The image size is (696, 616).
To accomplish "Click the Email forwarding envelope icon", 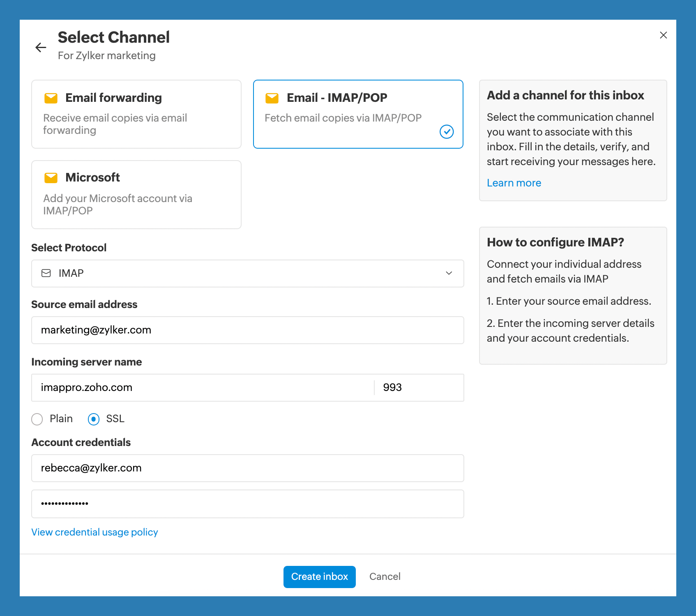I will tap(51, 98).
